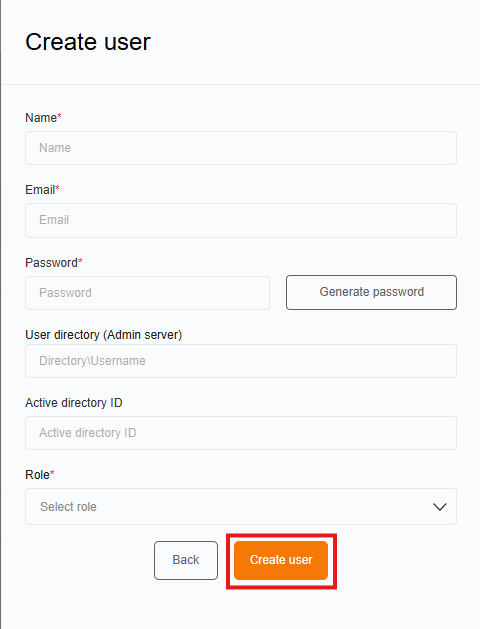Click the Create user page heading
The image size is (480, 629).
88,42
